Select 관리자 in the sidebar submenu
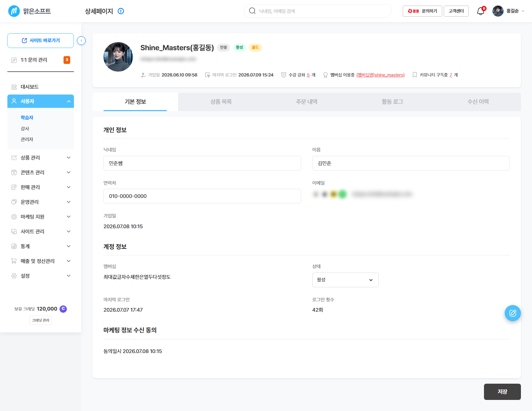 click(x=27, y=139)
